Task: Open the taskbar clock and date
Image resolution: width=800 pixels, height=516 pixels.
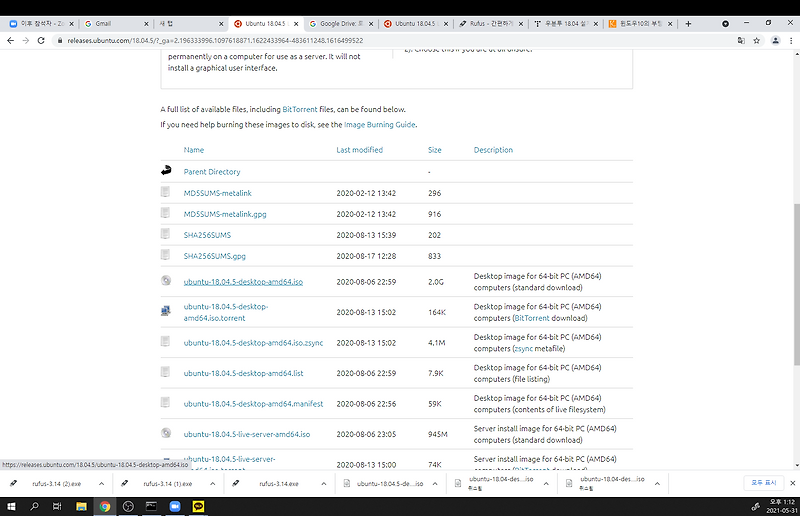Action: tap(781, 506)
